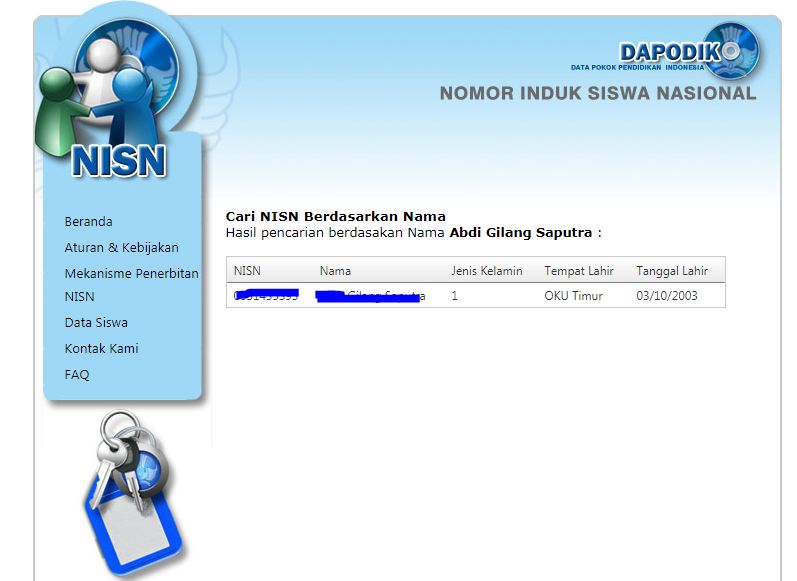The height and width of the screenshot is (581, 797).
Task: Click the Jenis Kelamin value 1
Action: pyautogui.click(x=454, y=296)
